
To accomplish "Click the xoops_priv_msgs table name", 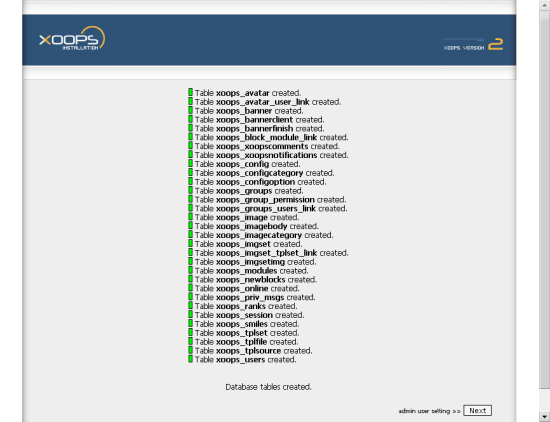I will coord(250,297).
